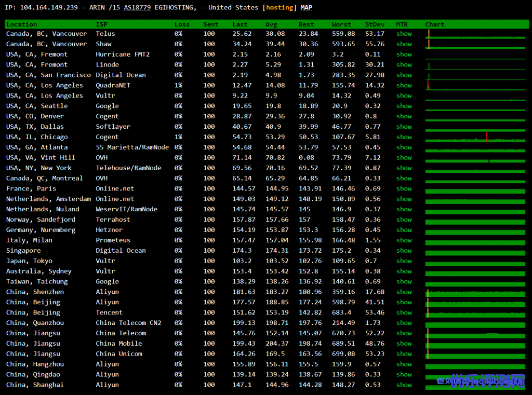Screen dimensions: 532x395
Task: Click the ISP column header
Action: (x=101, y=24)
